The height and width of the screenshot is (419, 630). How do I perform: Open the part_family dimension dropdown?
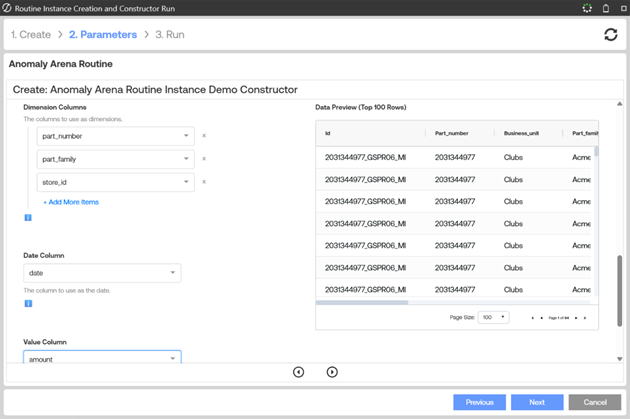click(x=116, y=159)
